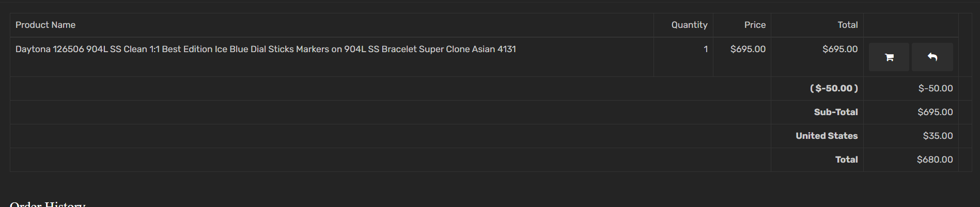Image resolution: width=980 pixels, height=207 pixels.
Task: Click the Sub-Total $695.00 amount
Action: (935, 112)
